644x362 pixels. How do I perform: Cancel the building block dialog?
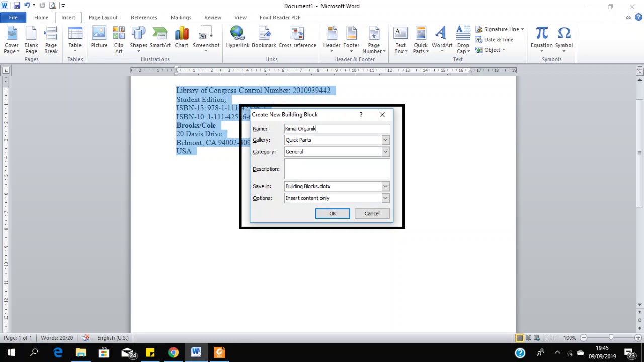(x=372, y=214)
